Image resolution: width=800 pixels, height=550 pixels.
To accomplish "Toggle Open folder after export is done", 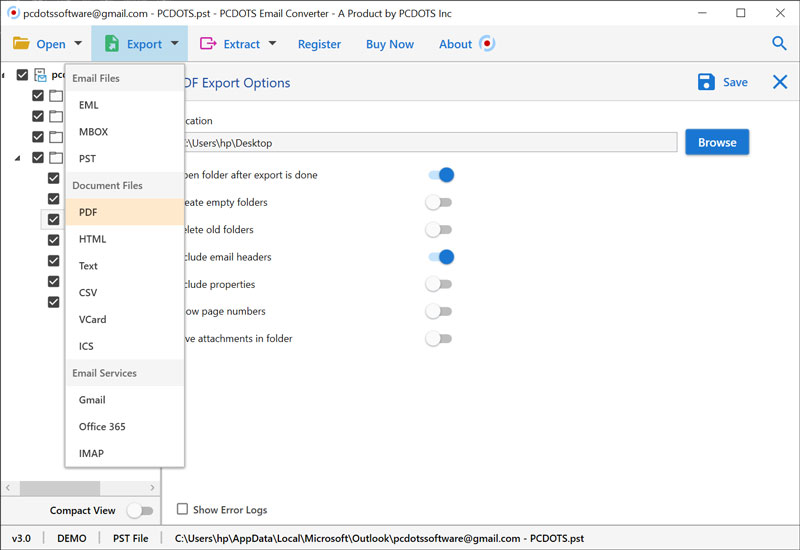I will [x=440, y=175].
